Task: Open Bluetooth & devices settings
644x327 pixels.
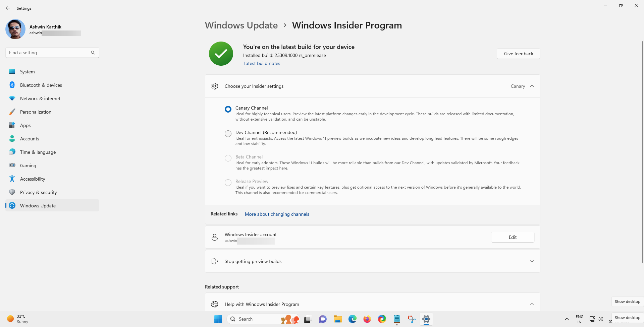Action: tap(52, 85)
